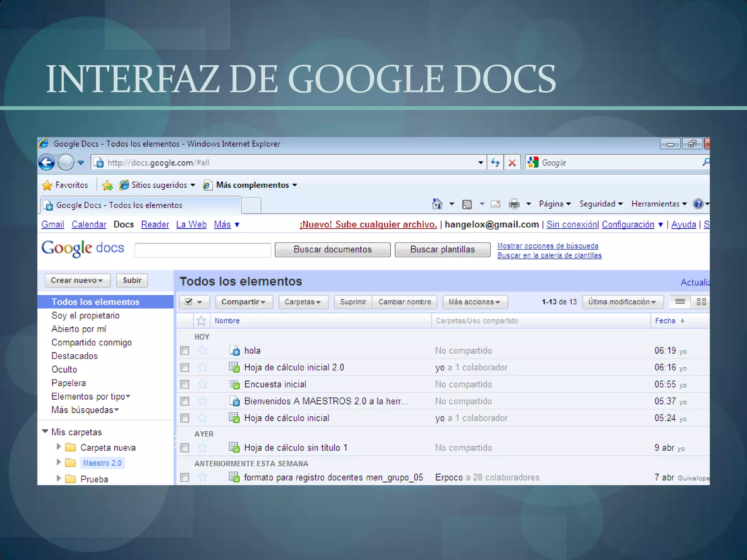The height and width of the screenshot is (560, 747).
Task: Star the 'Encuesta inicial' form
Action: point(202,384)
